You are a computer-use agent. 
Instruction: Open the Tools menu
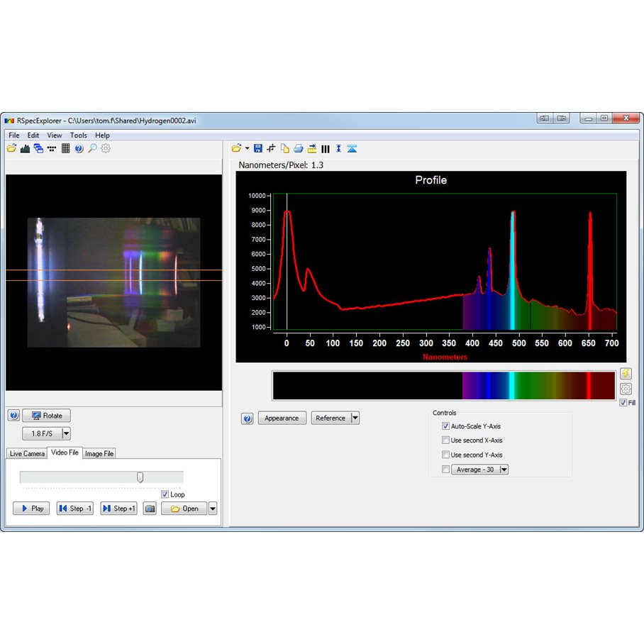(78, 135)
